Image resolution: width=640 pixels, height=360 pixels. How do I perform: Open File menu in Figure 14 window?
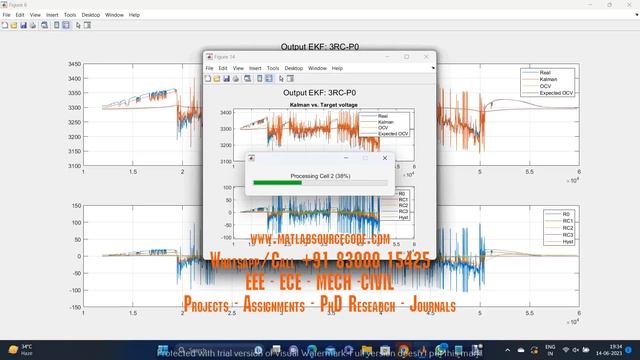click(209, 68)
